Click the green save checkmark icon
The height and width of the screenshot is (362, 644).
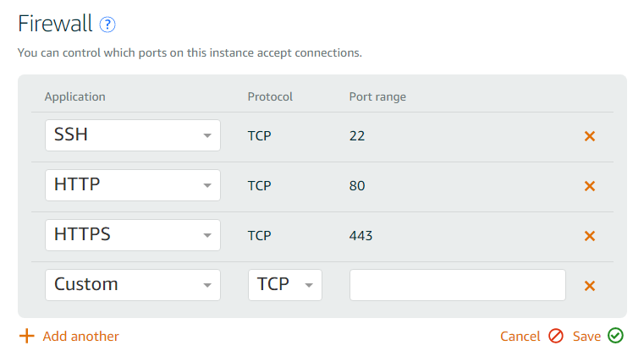(x=616, y=335)
